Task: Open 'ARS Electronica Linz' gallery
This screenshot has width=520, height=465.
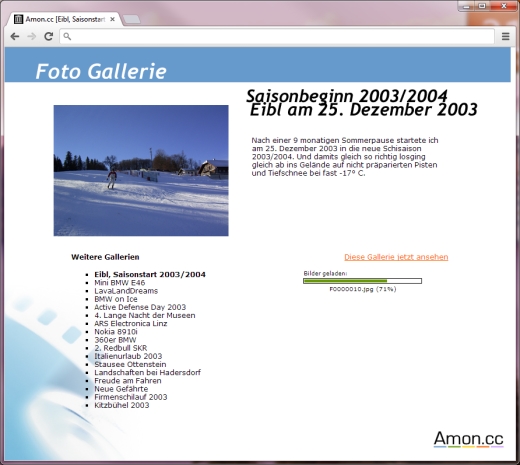Action: click(131, 323)
